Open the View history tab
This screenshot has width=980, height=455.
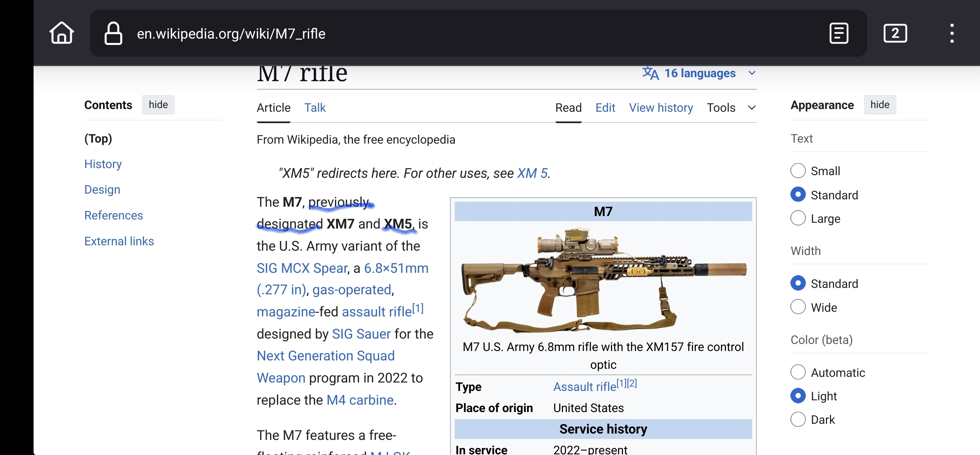click(660, 108)
